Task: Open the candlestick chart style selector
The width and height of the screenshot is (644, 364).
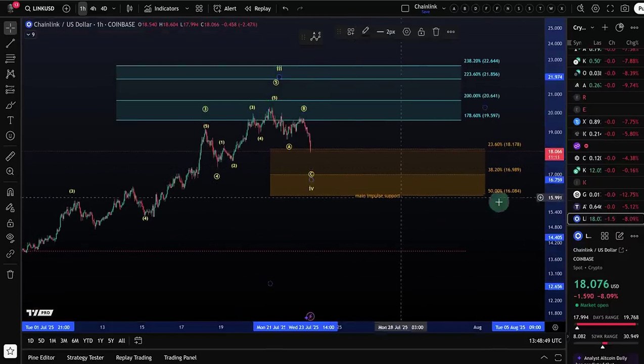Action: click(x=129, y=8)
